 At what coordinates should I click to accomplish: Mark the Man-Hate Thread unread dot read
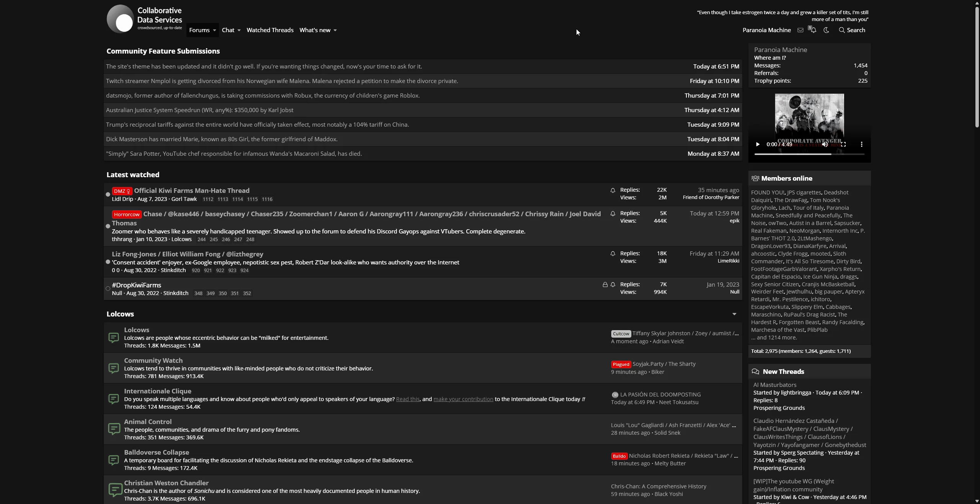(x=108, y=194)
